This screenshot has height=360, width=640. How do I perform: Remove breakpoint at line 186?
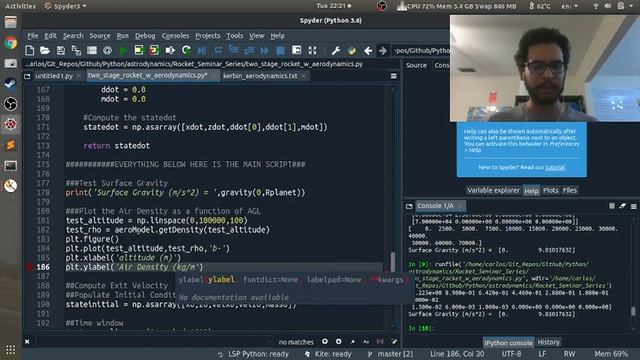click(x=30, y=267)
